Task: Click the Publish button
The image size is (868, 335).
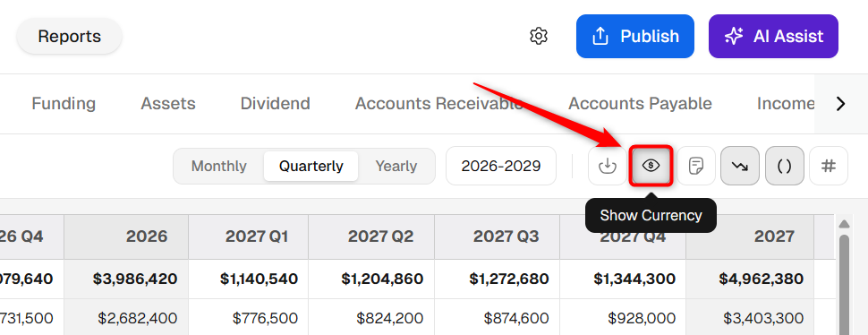Action: click(635, 37)
